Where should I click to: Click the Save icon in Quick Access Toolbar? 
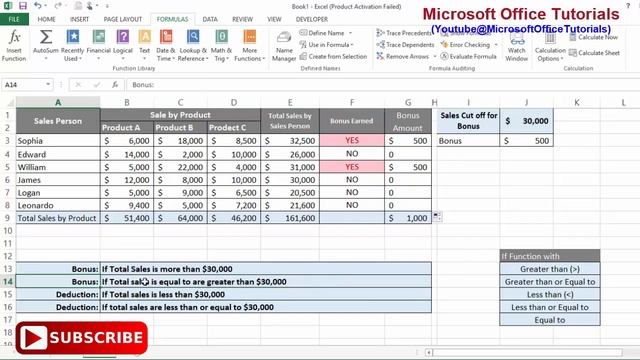(22, 6)
